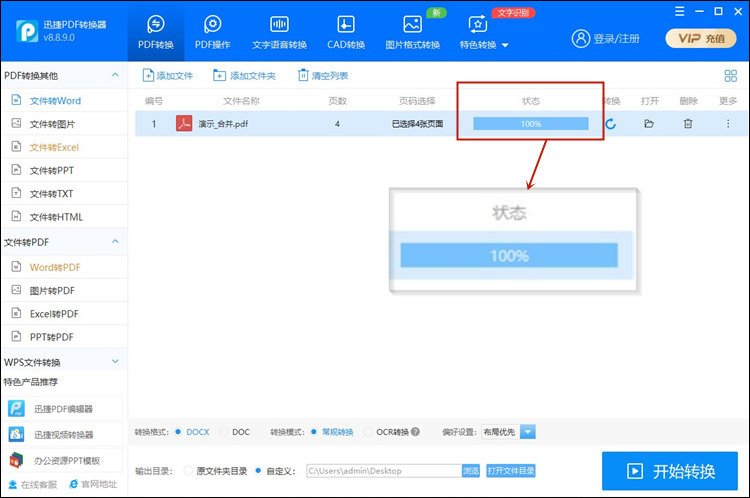Click 添加文件 toolbar button
Image resolution: width=750 pixels, height=498 pixels.
167,75
